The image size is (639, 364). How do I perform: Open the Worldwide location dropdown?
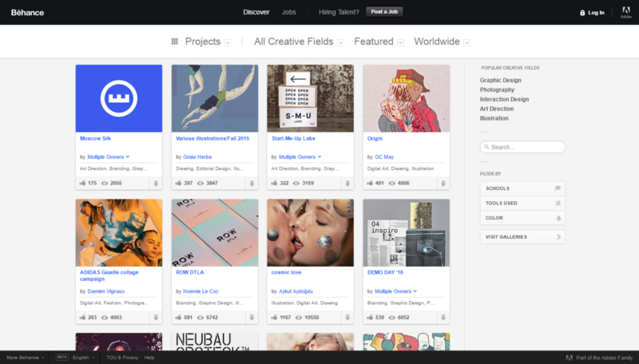(467, 42)
